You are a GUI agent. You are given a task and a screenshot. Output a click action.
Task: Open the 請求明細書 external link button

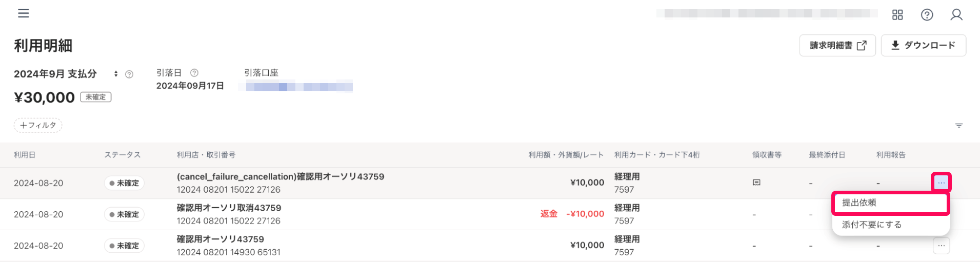(x=837, y=46)
